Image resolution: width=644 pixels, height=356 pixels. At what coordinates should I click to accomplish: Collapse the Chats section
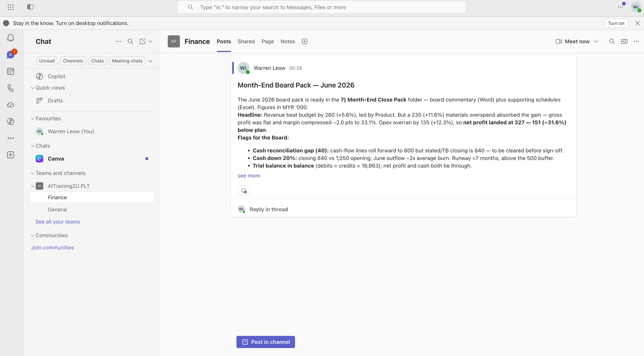pyautogui.click(x=32, y=146)
